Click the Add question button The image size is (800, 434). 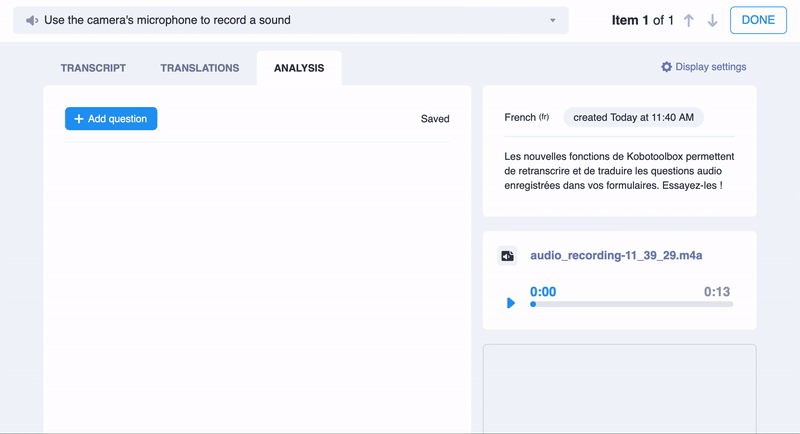[x=111, y=119]
